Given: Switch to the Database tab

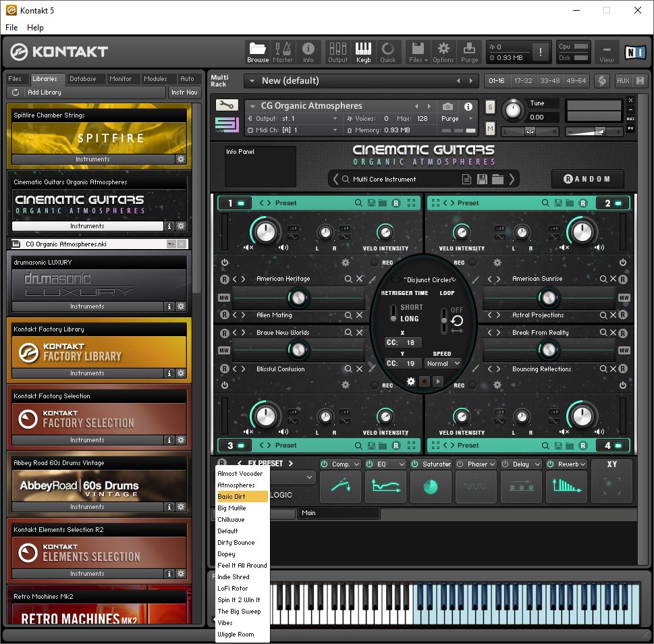Looking at the screenshot, I should pyautogui.click(x=82, y=78).
